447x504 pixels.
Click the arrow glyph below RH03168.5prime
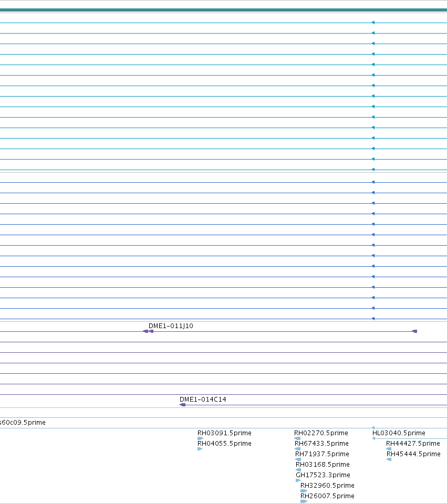[298, 470]
